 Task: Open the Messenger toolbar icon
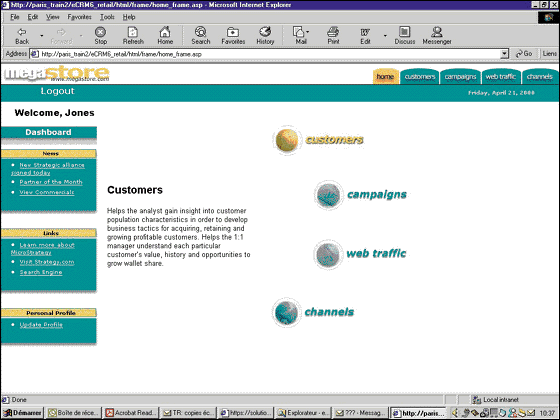tap(436, 32)
